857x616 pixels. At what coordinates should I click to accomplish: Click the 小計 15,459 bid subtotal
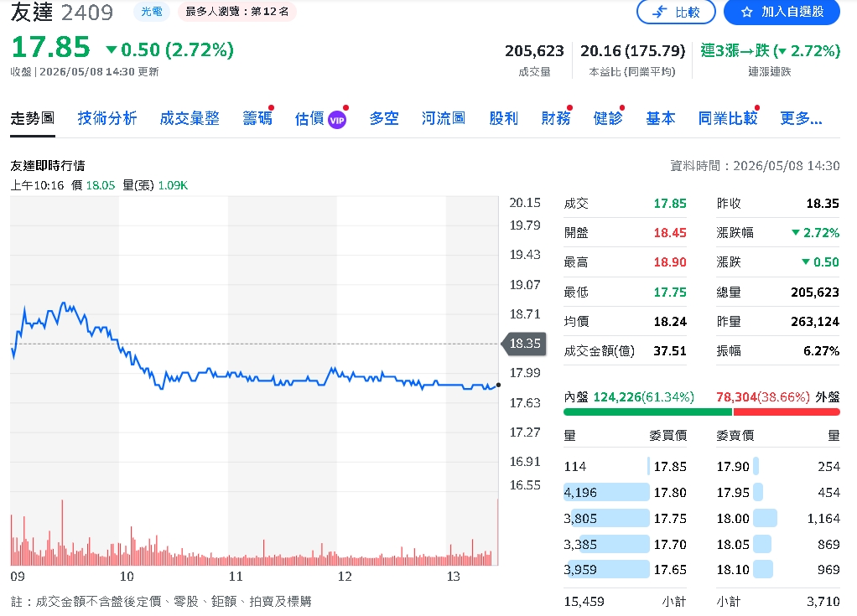[x=584, y=601]
